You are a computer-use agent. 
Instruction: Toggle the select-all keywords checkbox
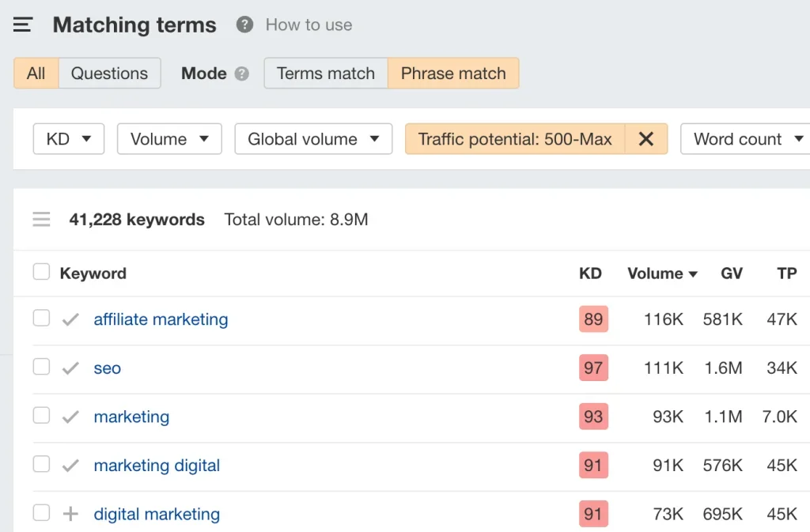point(41,270)
